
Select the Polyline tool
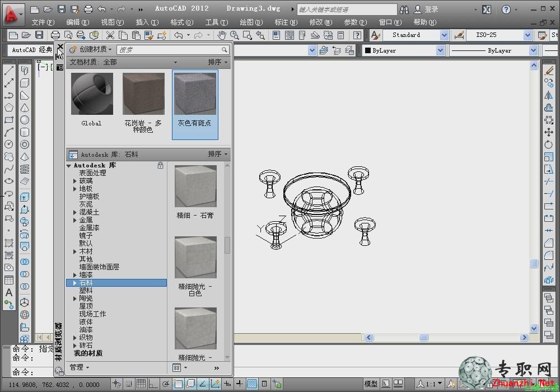click(x=8, y=95)
